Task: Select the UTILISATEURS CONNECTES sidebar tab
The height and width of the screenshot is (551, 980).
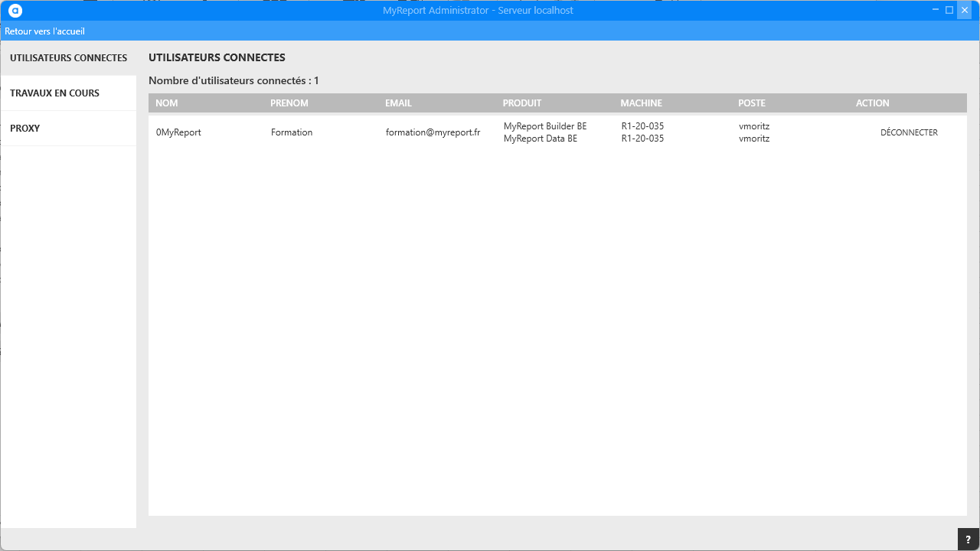Action: [x=68, y=58]
